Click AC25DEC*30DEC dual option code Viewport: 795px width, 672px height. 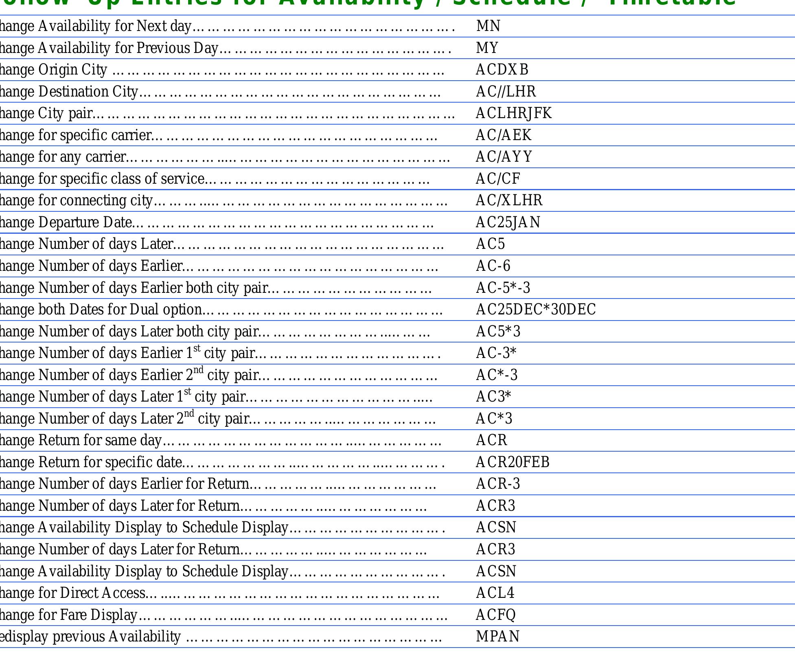pyautogui.click(x=536, y=310)
